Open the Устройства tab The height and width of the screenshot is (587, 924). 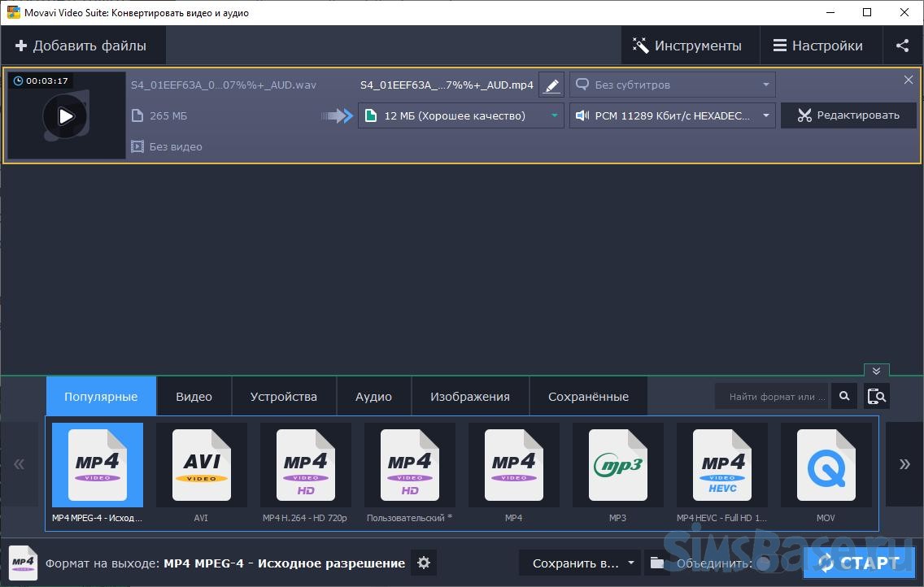pyautogui.click(x=283, y=397)
